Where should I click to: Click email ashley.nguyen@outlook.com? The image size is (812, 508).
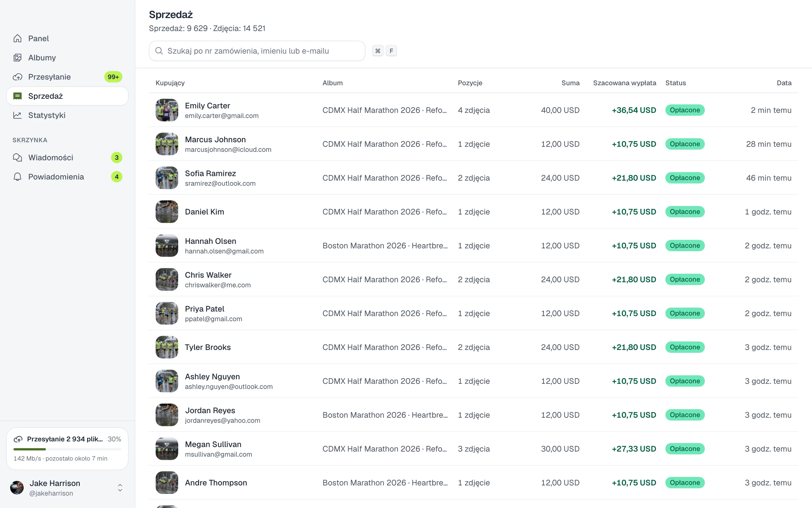pos(229,387)
